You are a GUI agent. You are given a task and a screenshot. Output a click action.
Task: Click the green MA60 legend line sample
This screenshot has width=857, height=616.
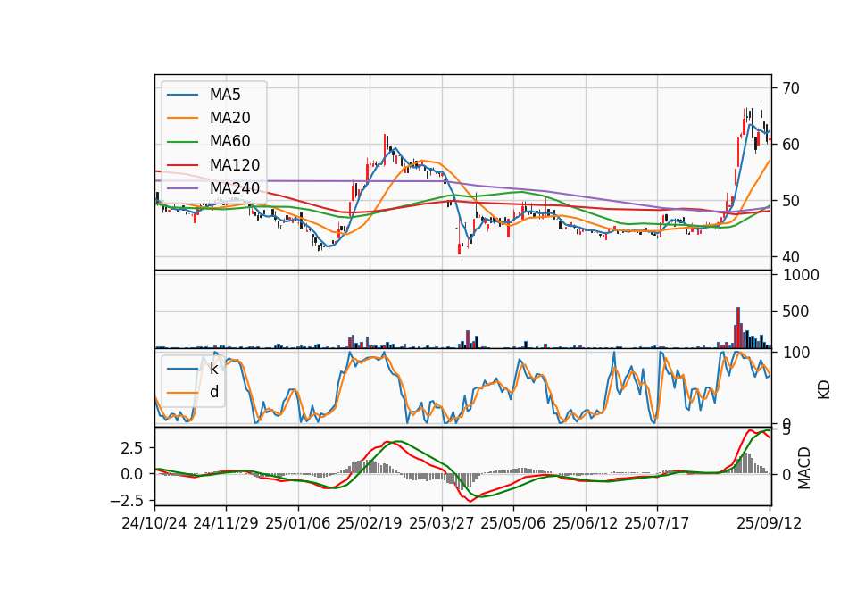tap(182, 142)
